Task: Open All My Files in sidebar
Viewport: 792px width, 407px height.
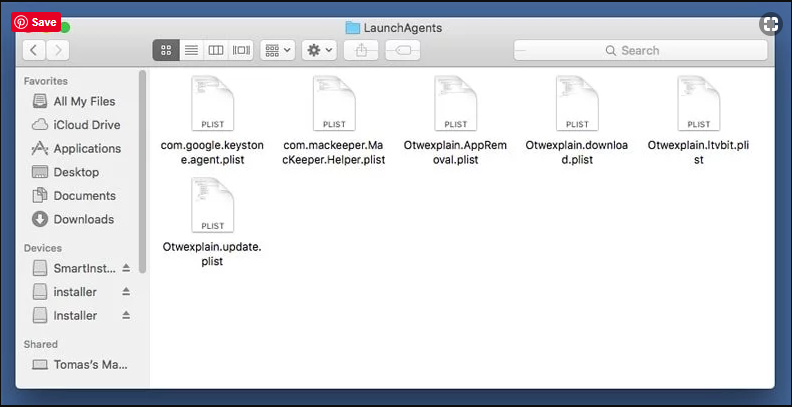Action: (x=74, y=101)
